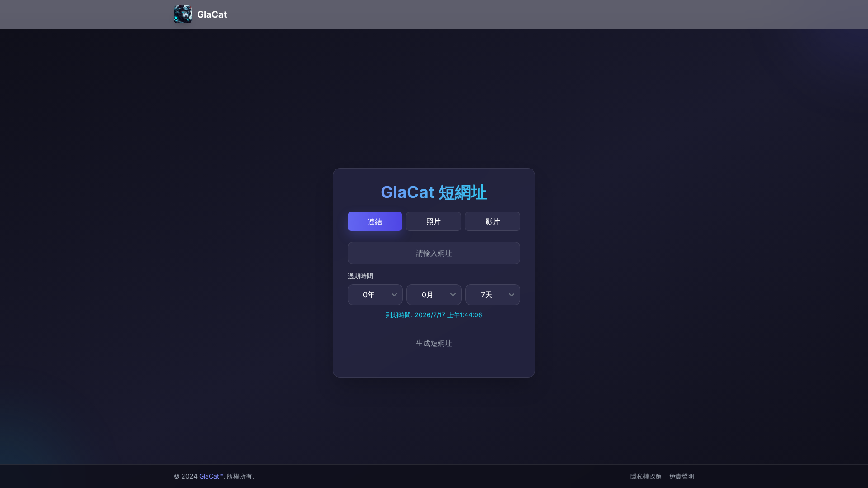Click the 過期時間 label
The width and height of the screenshot is (868, 488).
click(360, 276)
